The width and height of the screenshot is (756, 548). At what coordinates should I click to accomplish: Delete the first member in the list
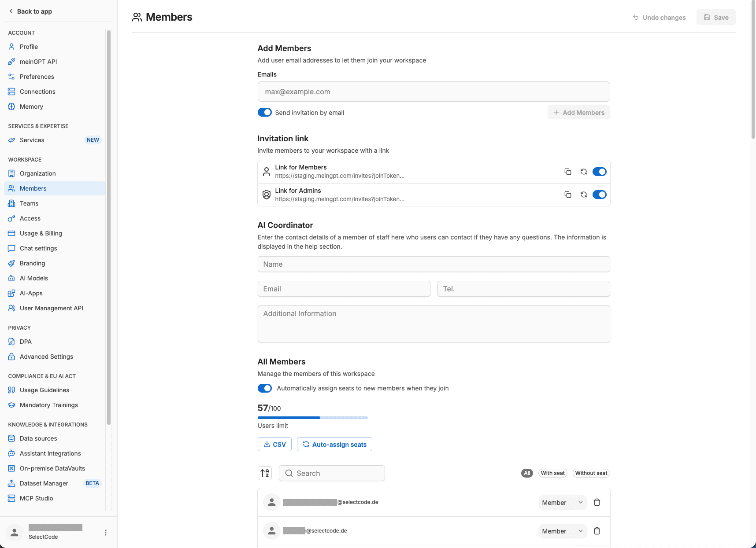pyautogui.click(x=597, y=502)
